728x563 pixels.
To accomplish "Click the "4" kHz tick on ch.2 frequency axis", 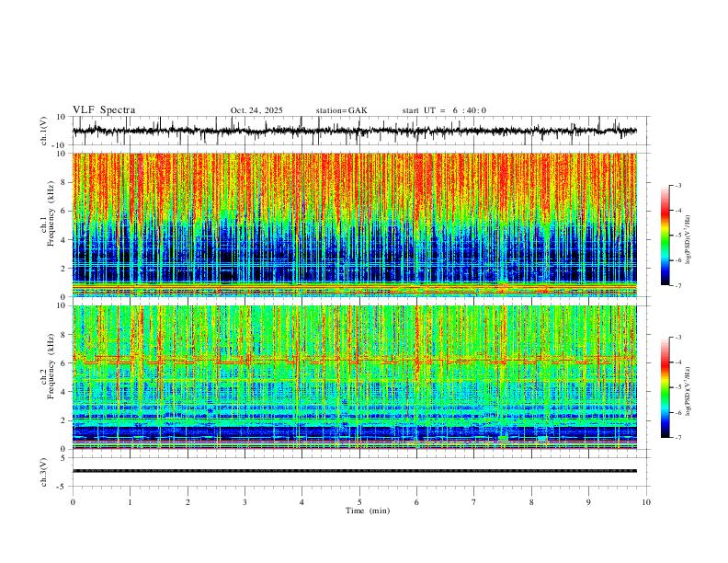I will 64,392.
